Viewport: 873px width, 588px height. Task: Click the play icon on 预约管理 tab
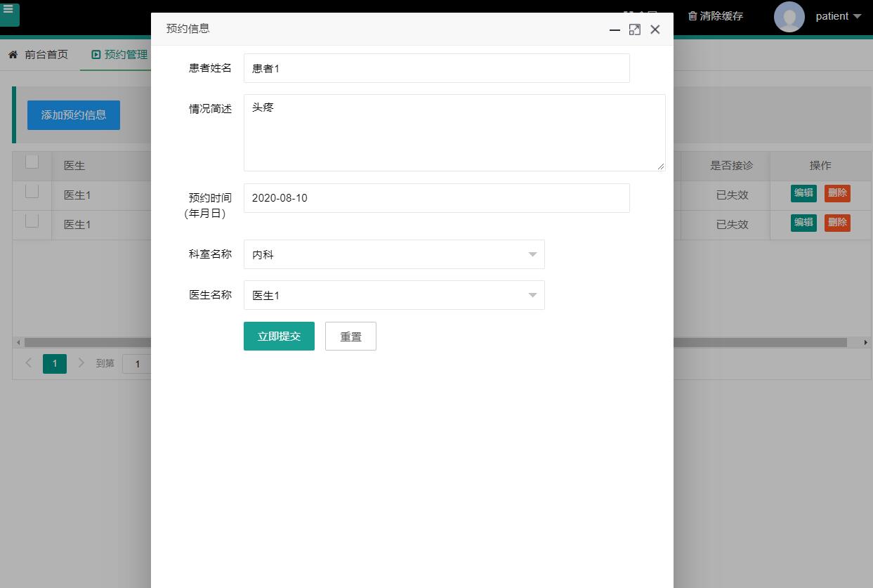coord(95,54)
